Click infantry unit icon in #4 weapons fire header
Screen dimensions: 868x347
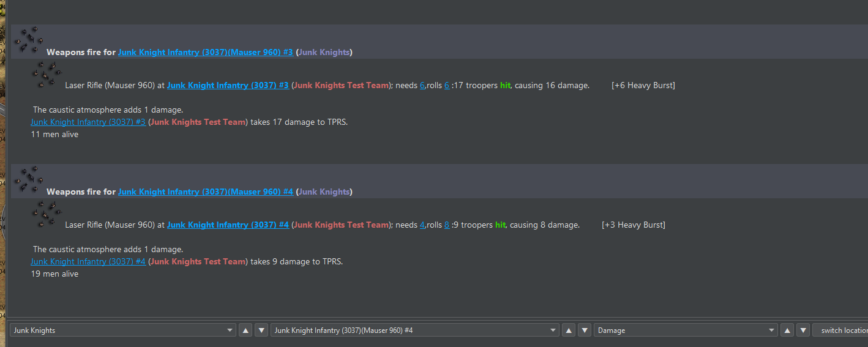point(29,179)
